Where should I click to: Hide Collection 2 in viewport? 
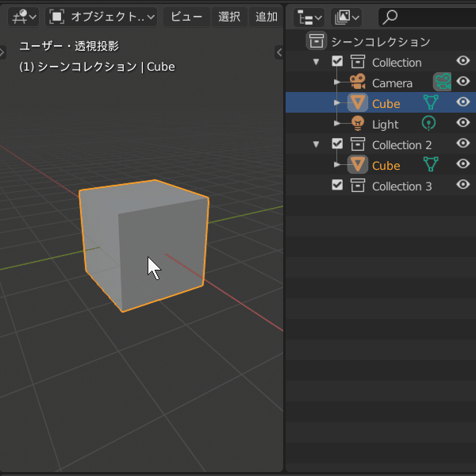tap(463, 143)
